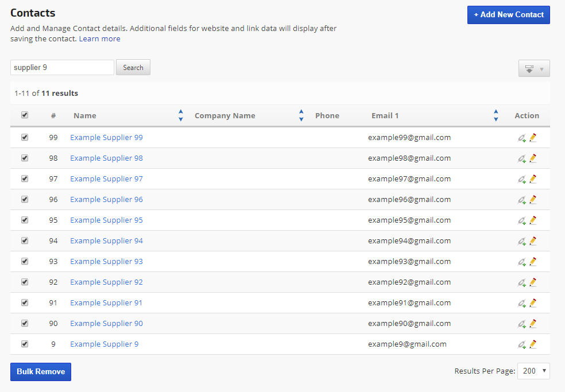Click add-link icon for Example Supplier 91

521,303
